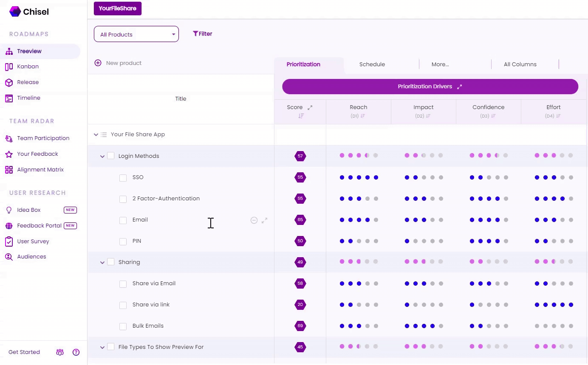Click the expand arrows icon on Email row
588x365 pixels.
point(265,220)
